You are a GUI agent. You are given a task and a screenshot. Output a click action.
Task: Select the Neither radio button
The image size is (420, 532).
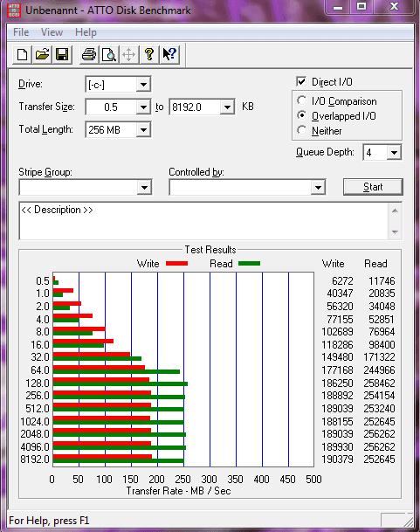[x=301, y=131]
